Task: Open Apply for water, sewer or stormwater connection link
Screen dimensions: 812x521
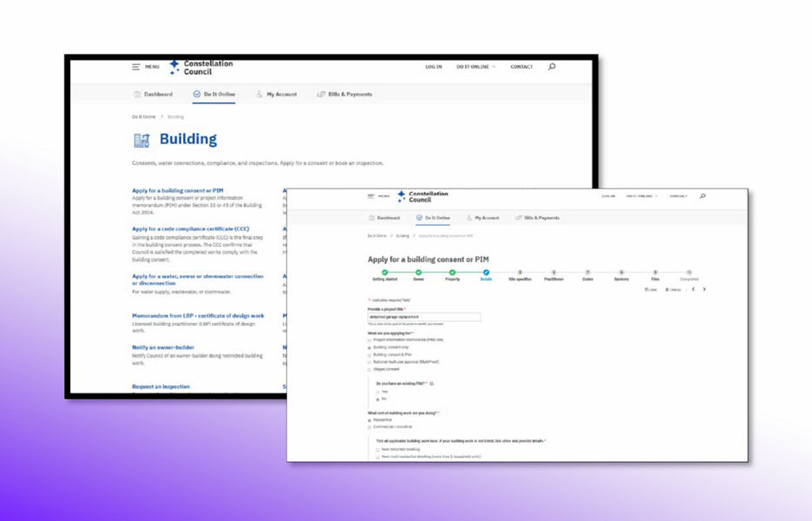Action: 198,280
